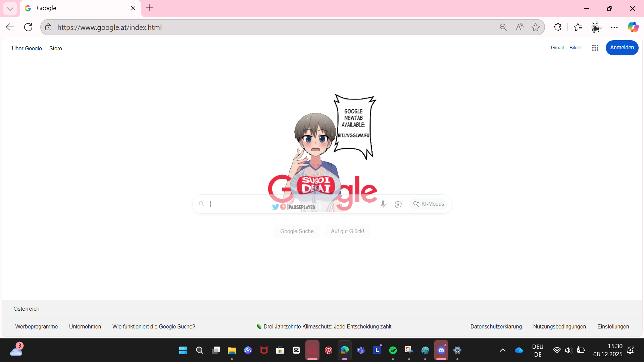Click the voice search microphone icon
This screenshot has width=644, height=362.
pyautogui.click(x=383, y=204)
